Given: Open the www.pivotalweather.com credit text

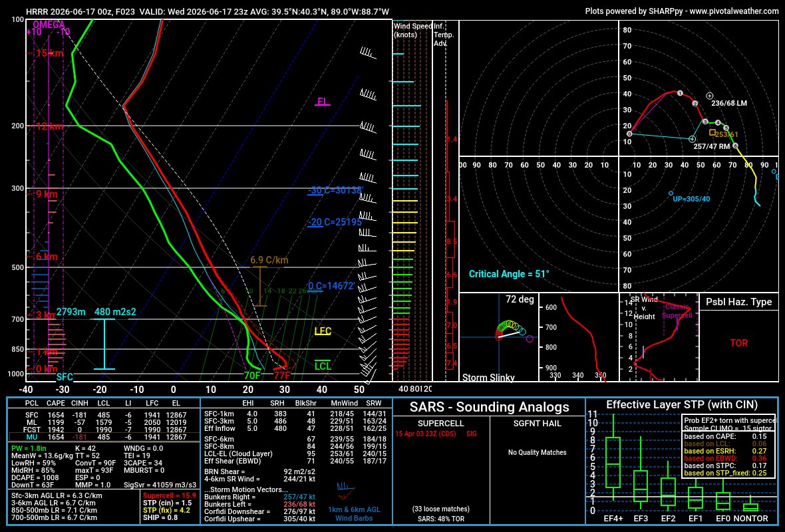Looking at the screenshot, I should 734,11.
